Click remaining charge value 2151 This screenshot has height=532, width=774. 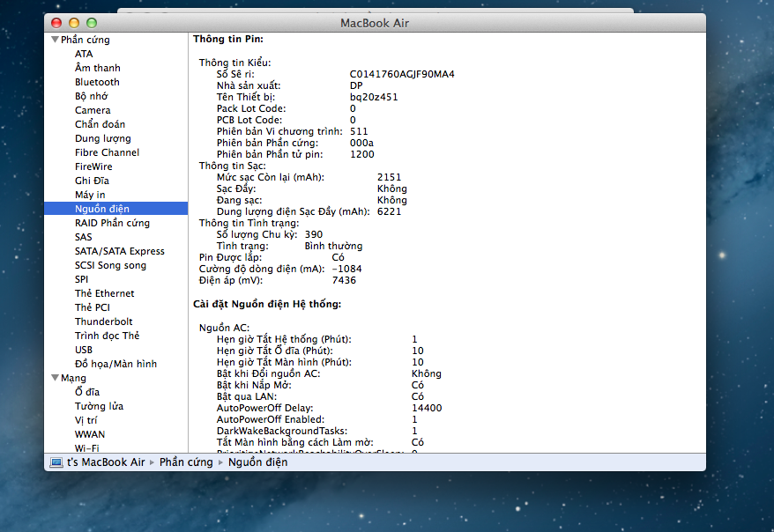coord(389,177)
